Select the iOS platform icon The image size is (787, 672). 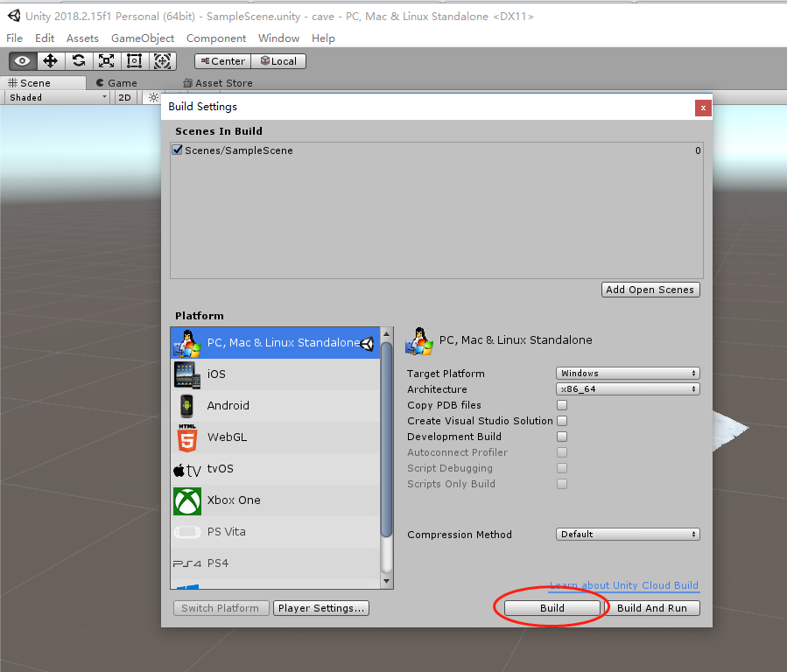point(187,374)
